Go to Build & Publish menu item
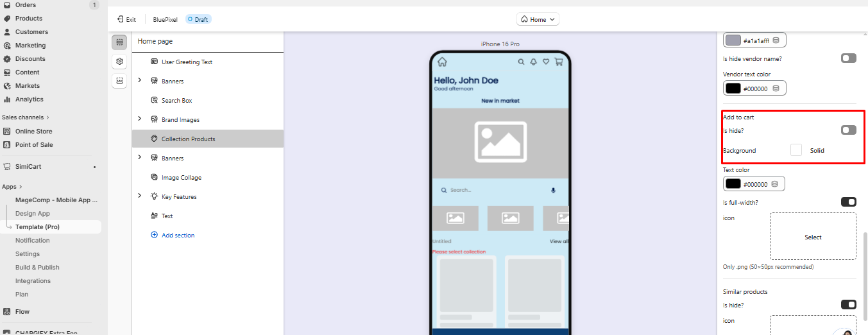Viewport: 868px width, 335px height. (x=37, y=268)
